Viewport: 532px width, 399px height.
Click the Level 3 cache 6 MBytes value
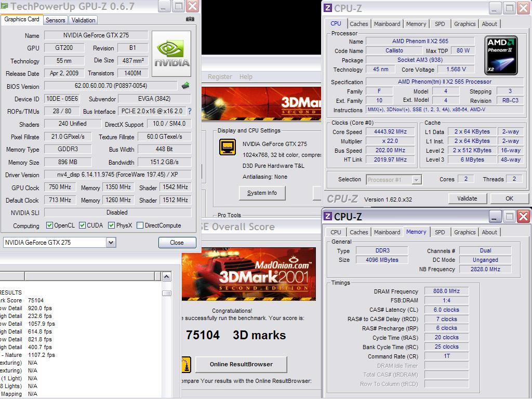472,159
